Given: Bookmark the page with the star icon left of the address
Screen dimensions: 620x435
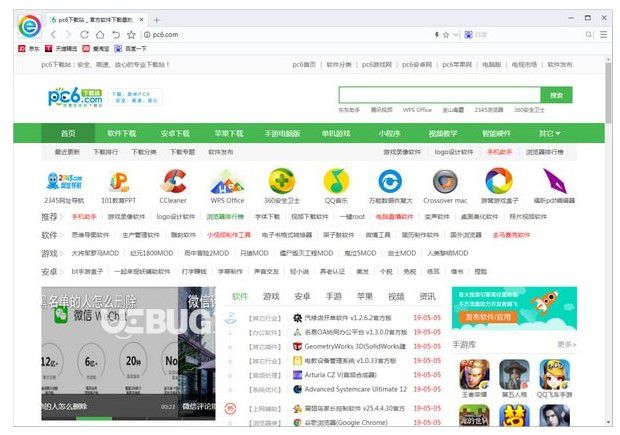Looking at the screenshot, I should click(x=131, y=35).
